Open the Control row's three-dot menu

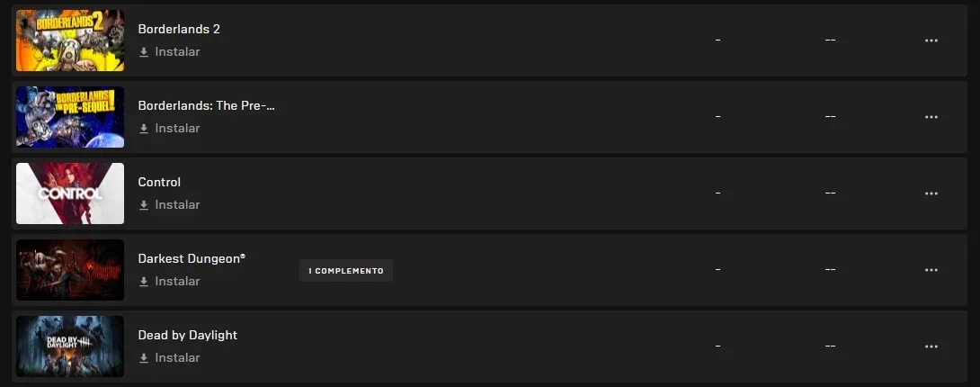coord(931,193)
